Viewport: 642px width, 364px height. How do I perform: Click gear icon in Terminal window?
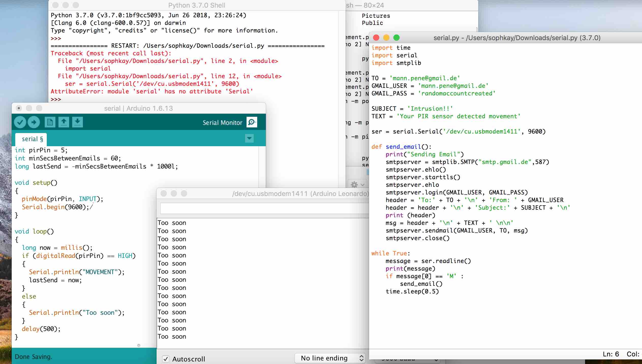coord(355,184)
